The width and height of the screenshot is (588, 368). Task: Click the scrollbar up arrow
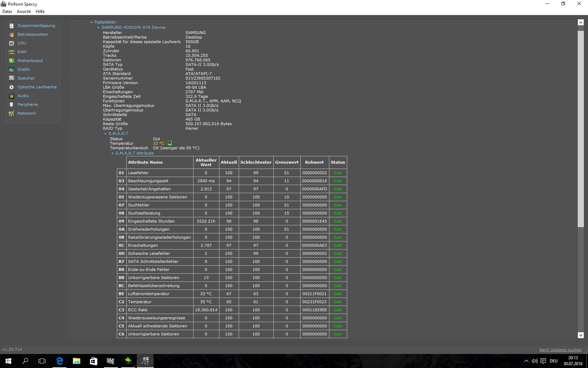(581, 22)
